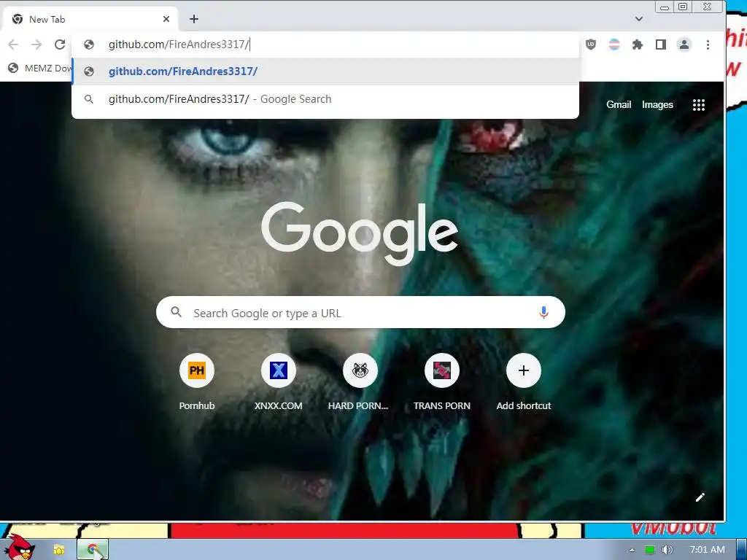Open the Start menu red bird icon
Screen dimensions: 747x560
[x=19, y=547]
